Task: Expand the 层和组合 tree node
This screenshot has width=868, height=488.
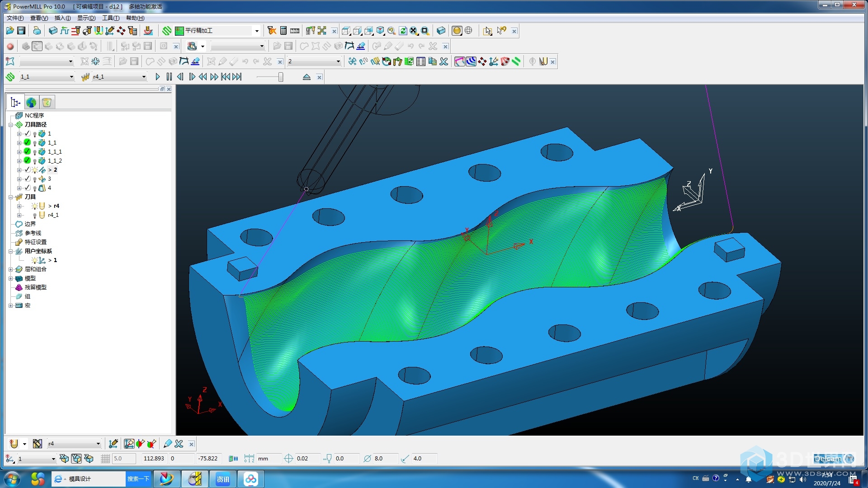Action: (x=10, y=269)
